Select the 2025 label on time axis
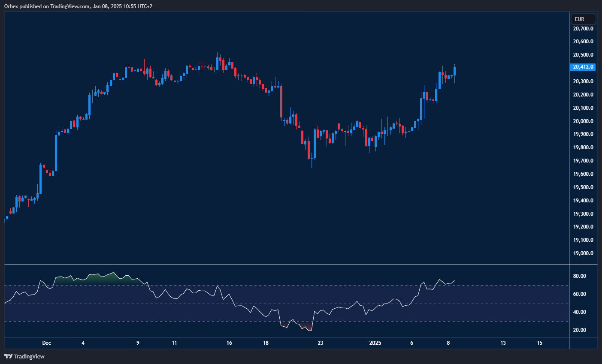Screen dimensions: 602x364 tap(375, 343)
